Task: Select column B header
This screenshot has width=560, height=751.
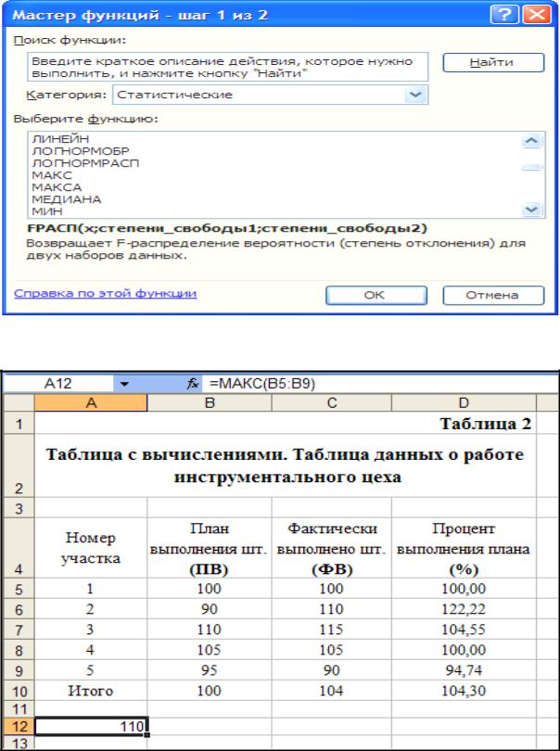Action: 210,402
